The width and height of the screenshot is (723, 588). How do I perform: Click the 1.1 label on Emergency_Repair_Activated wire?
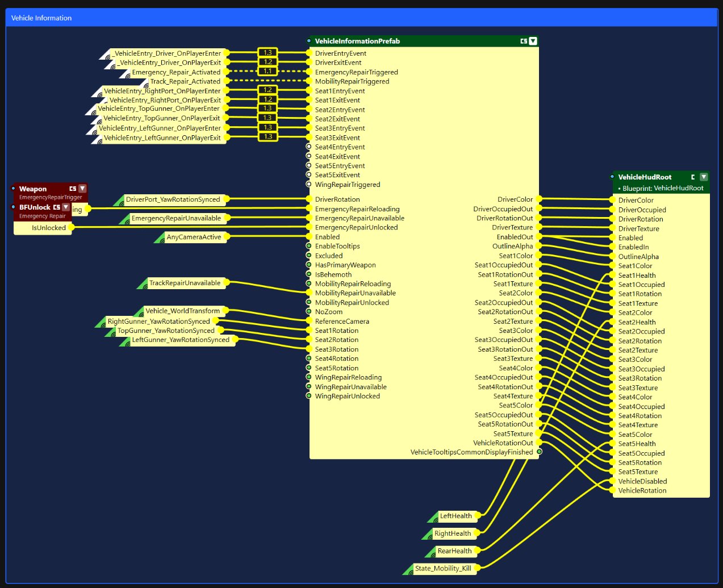[268, 71]
